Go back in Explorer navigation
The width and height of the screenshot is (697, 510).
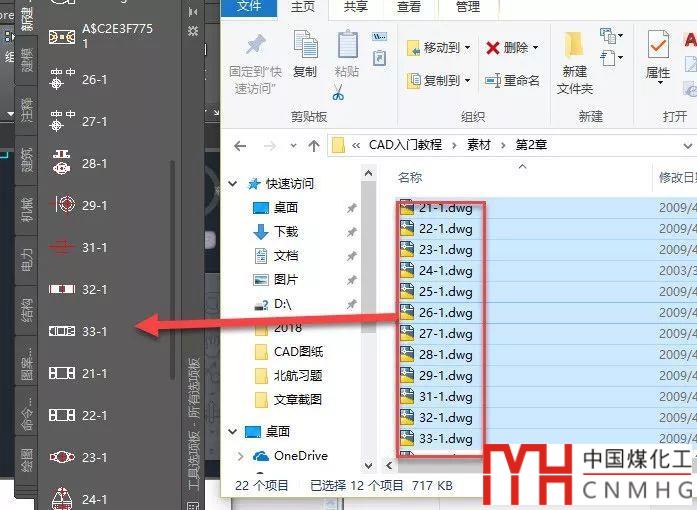pos(240,146)
